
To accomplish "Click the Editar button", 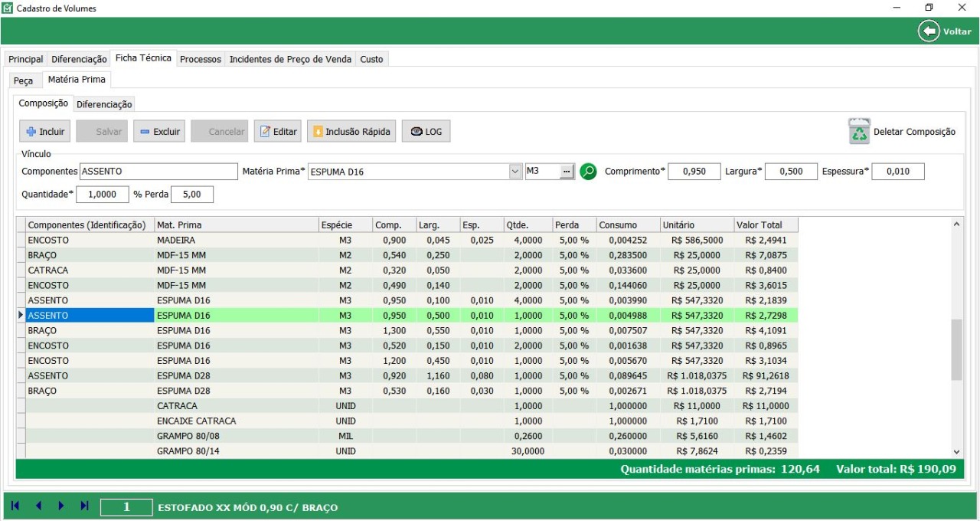I will 278,131.
